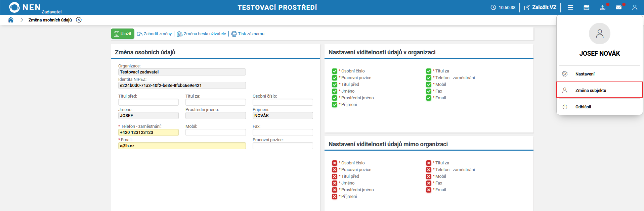Click the gear icon beside Nastavení
The height and width of the screenshot is (211, 644).
565,74
